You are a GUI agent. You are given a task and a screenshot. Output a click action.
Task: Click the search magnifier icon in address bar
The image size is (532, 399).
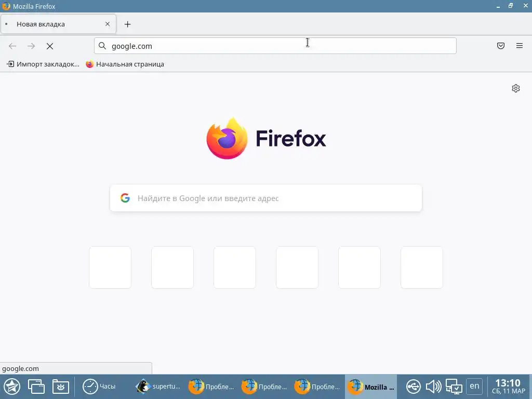102,46
